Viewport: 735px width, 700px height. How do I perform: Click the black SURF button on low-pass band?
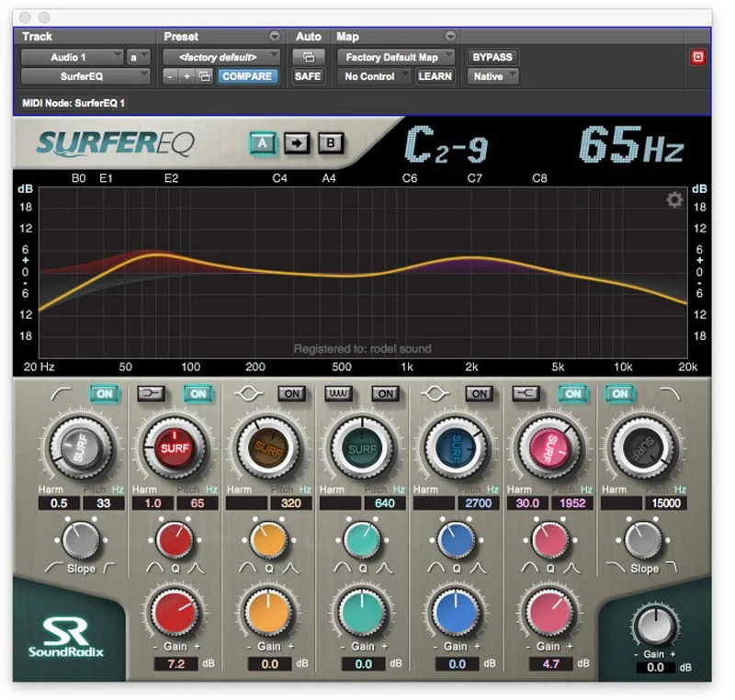(x=643, y=448)
